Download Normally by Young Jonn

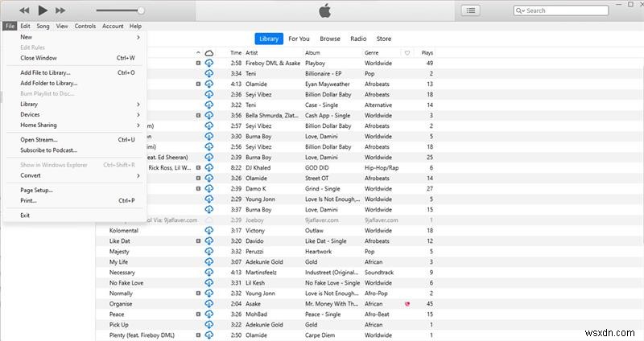click(209, 294)
